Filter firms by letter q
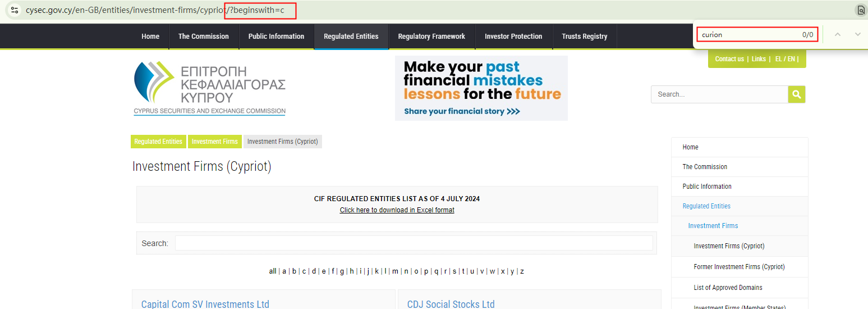Screen dimensions: 868x309 (x=436, y=271)
